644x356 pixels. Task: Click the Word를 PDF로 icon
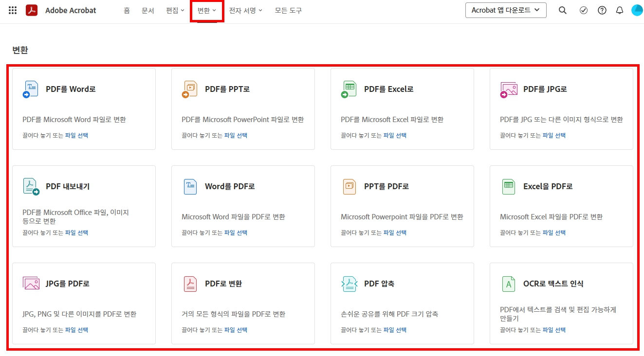click(x=190, y=187)
